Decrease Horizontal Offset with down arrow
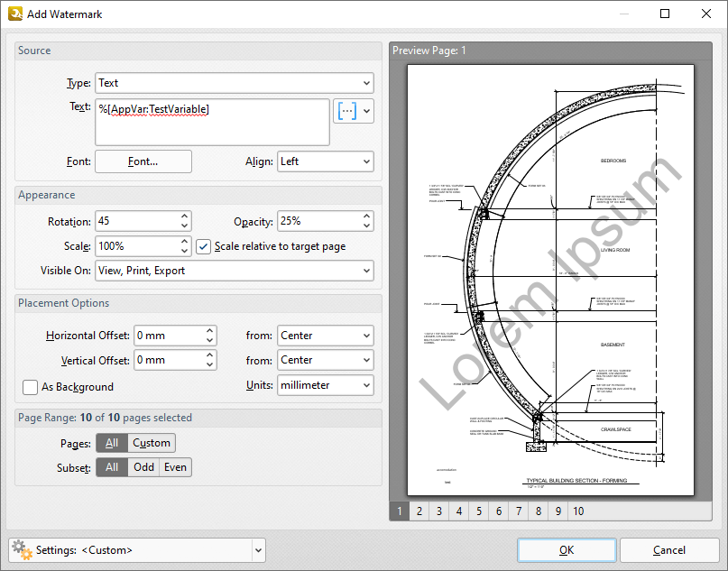 pyautogui.click(x=210, y=341)
